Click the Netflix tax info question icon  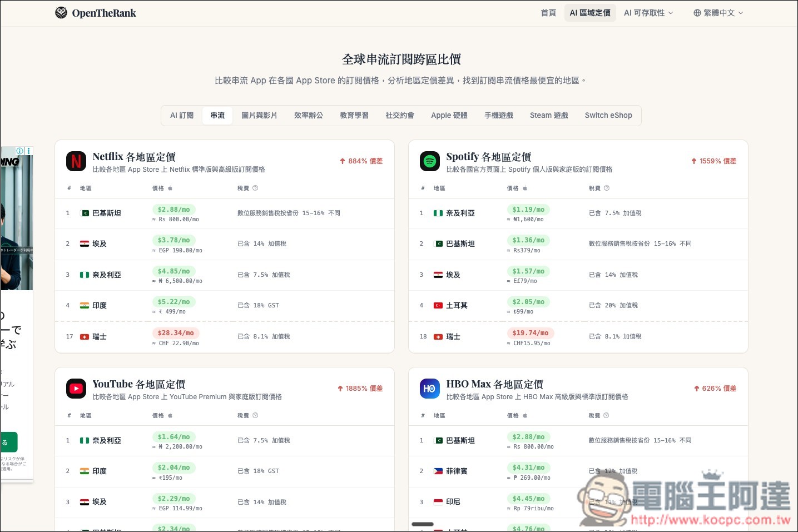click(x=255, y=188)
